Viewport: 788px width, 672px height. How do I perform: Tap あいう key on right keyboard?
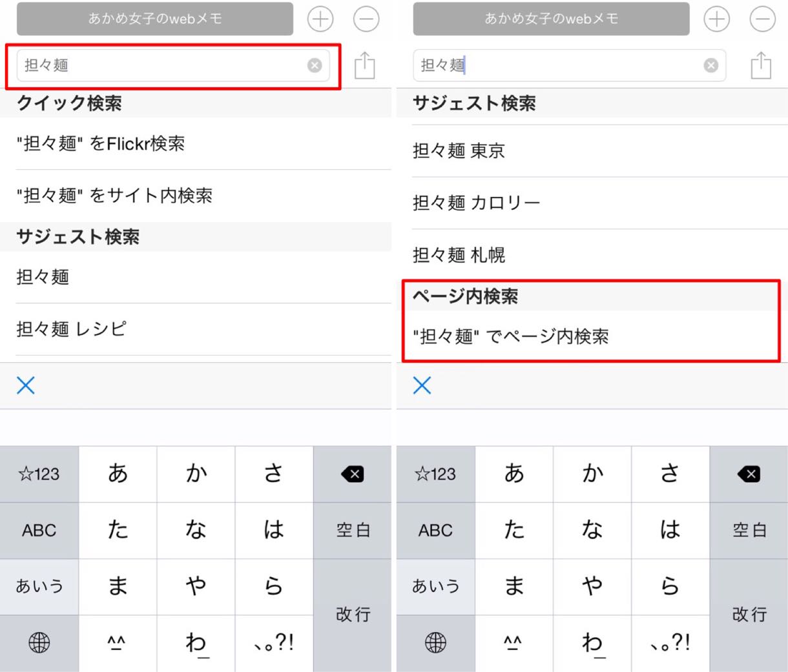click(x=436, y=587)
